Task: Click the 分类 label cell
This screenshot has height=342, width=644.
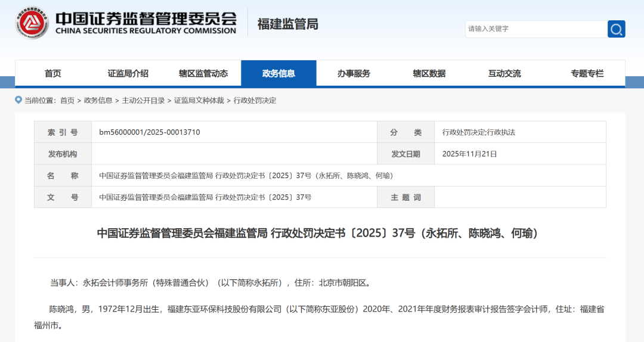Action: pos(406,132)
